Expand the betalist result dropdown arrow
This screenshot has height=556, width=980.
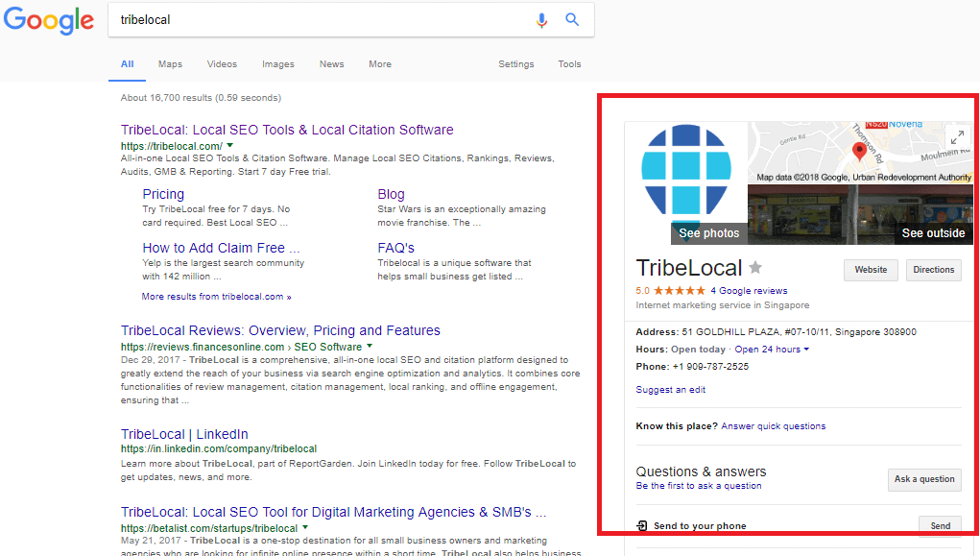(305, 528)
